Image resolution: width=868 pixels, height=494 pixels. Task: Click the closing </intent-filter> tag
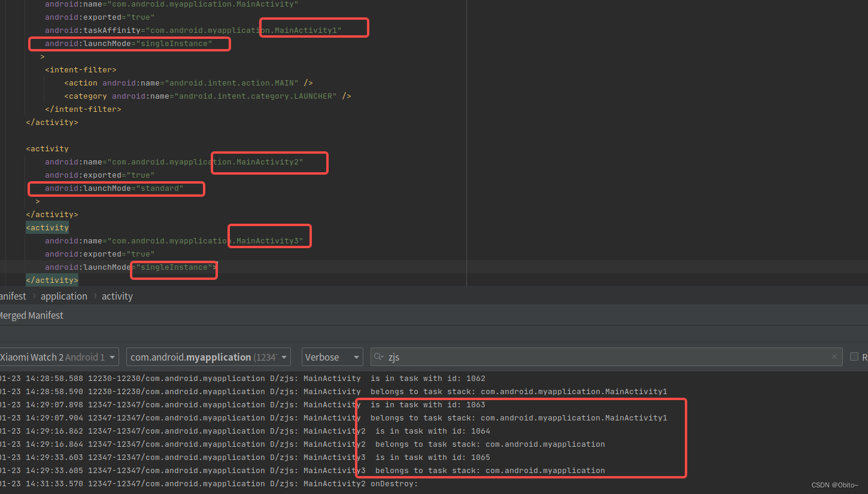coord(83,109)
